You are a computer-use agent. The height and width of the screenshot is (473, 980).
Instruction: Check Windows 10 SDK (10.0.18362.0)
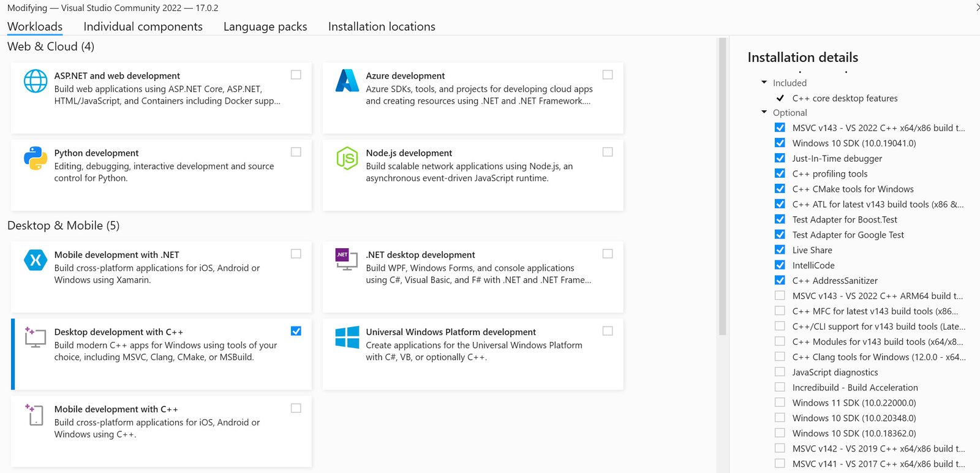(x=780, y=433)
